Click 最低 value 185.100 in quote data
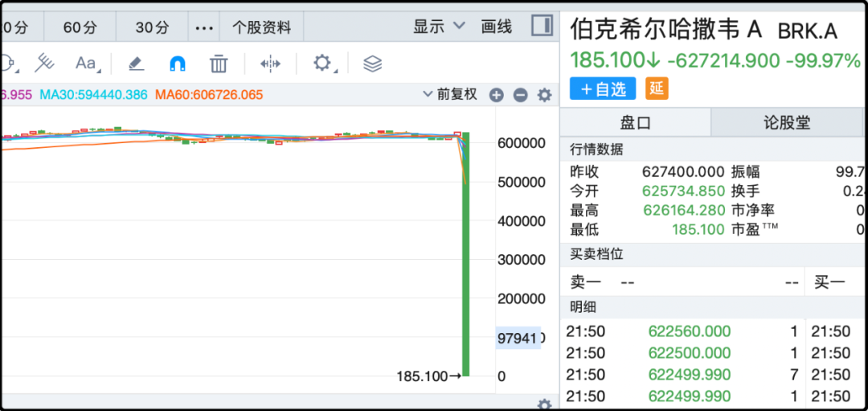The image size is (868, 411). click(698, 229)
